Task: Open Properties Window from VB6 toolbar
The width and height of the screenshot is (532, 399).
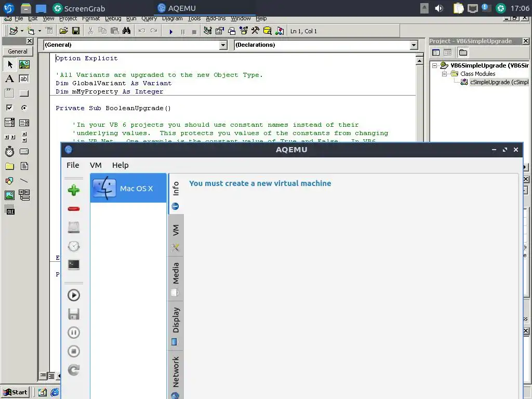Action: [220, 31]
